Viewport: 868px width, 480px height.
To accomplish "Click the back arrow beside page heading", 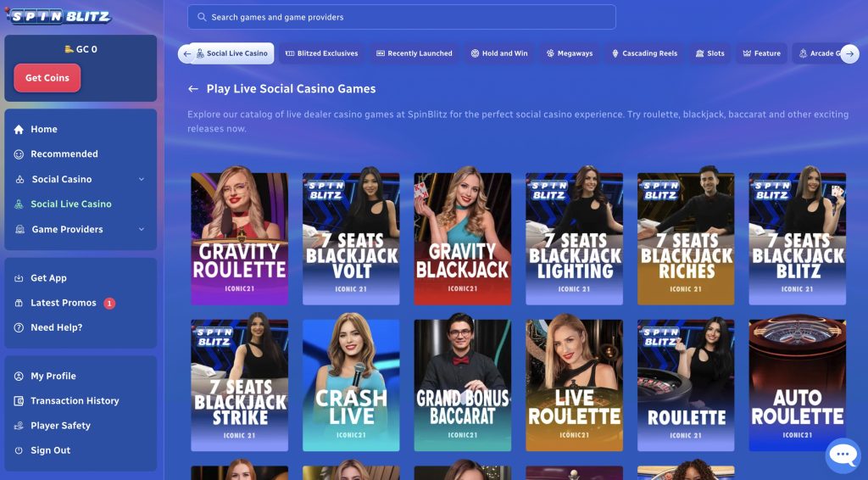I will (x=192, y=88).
